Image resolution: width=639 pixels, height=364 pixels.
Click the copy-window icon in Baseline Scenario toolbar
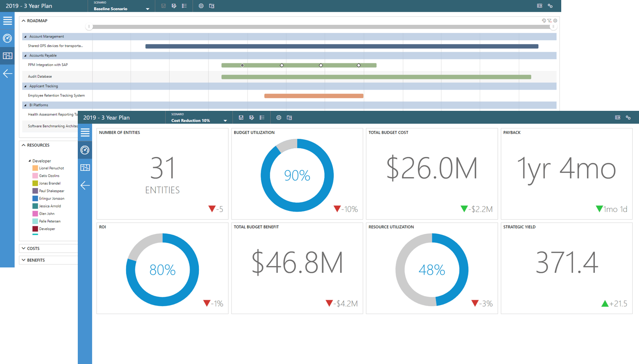pyautogui.click(x=212, y=6)
